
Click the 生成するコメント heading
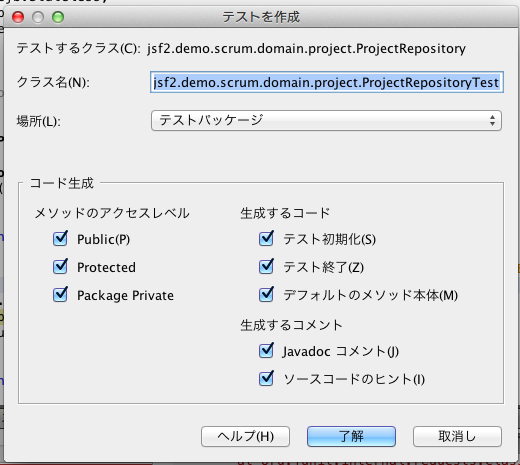(291, 325)
